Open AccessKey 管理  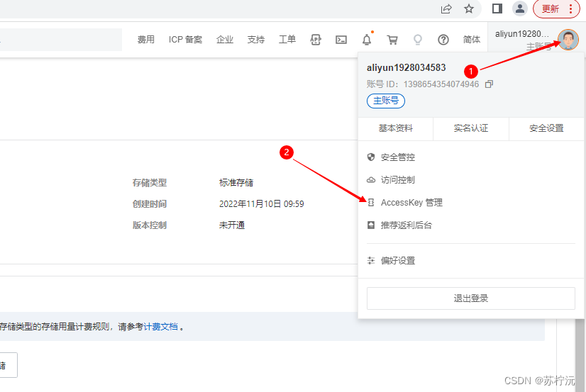[x=411, y=203]
